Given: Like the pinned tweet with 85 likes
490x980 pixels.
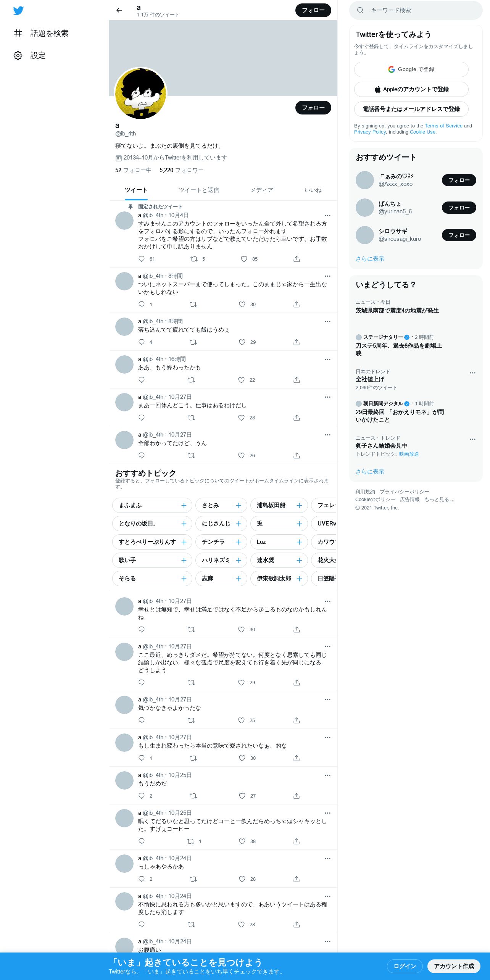Looking at the screenshot, I should pyautogui.click(x=244, y=259).
